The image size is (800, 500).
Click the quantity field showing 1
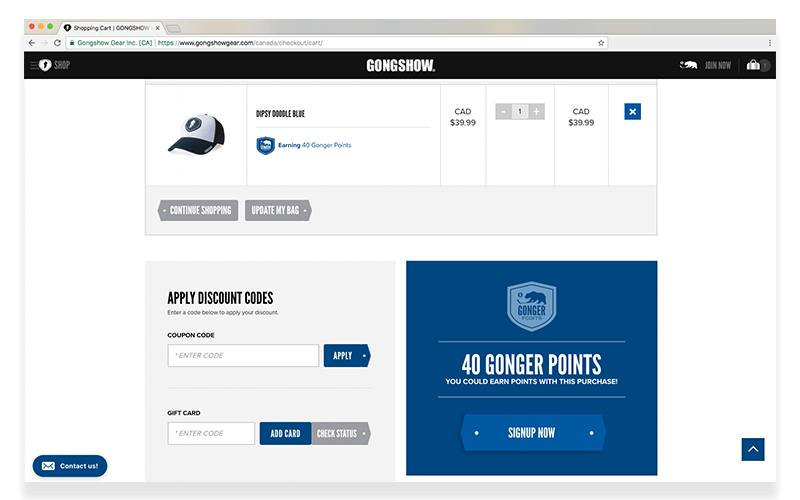pos(520,111)
